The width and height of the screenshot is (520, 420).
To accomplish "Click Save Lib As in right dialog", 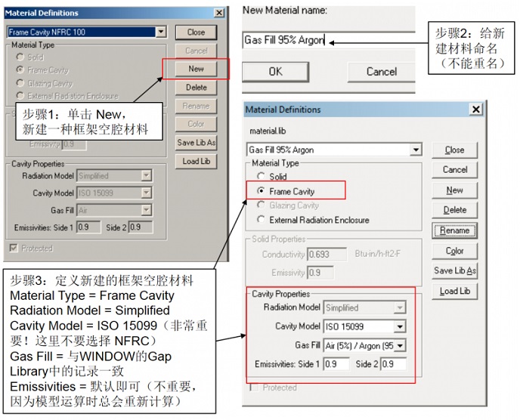I will point(454,270).
